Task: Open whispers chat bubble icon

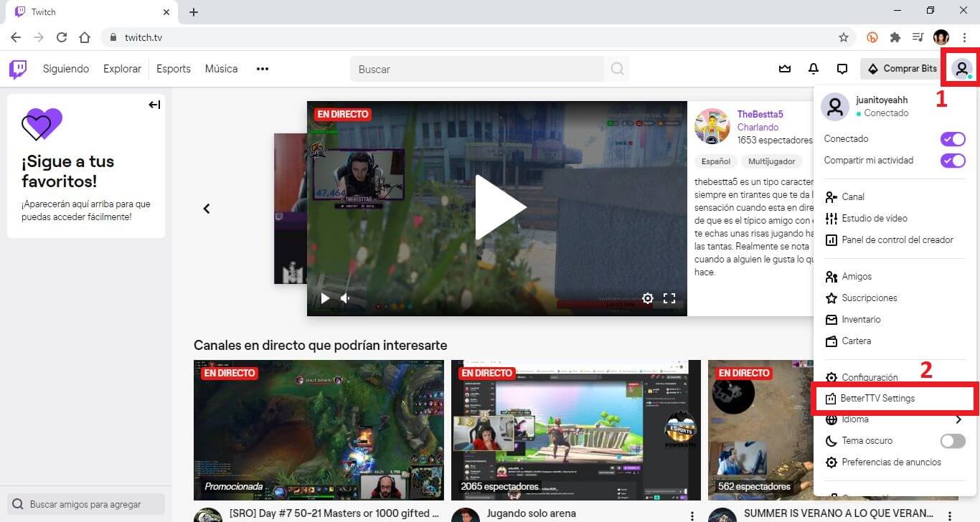Action: 842,69
